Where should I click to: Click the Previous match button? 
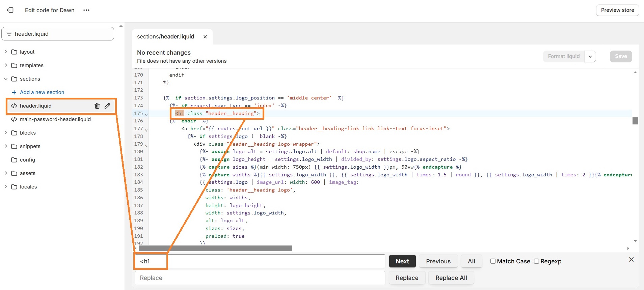click(438, 261)
